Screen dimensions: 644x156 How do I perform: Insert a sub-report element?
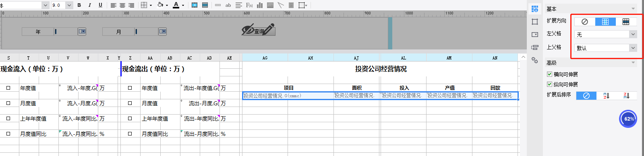[x=291, y=5]
